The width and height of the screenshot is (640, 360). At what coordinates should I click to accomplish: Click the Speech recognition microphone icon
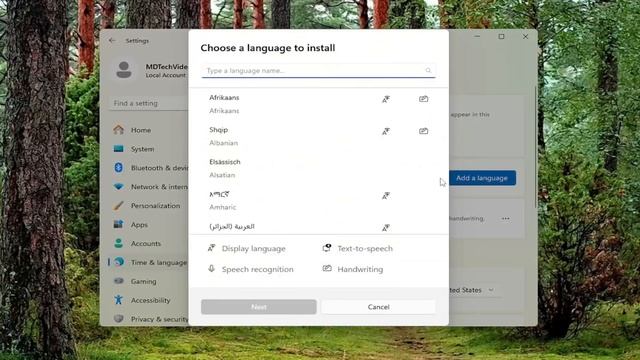211,269
